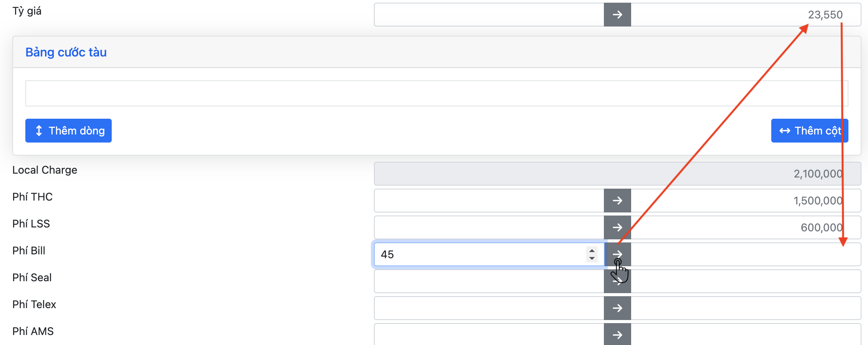Decrease Phí Bill value with down stepper
Image resolution: width=868 pixels, height=345 pixels.
[x=592, y=258]
